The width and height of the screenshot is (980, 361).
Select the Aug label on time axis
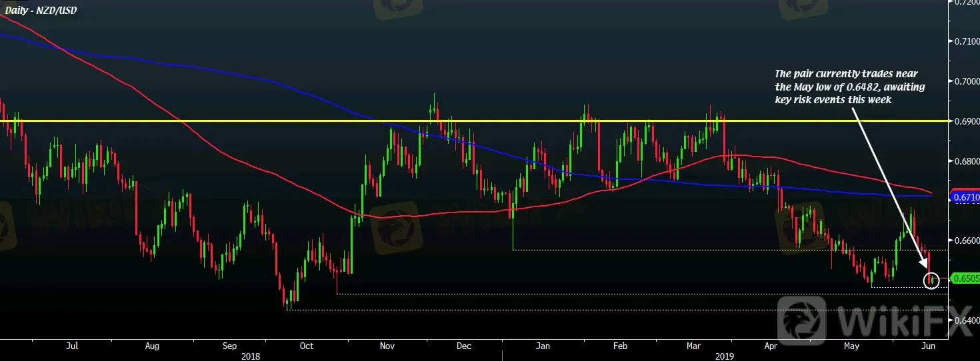point(152,346)
